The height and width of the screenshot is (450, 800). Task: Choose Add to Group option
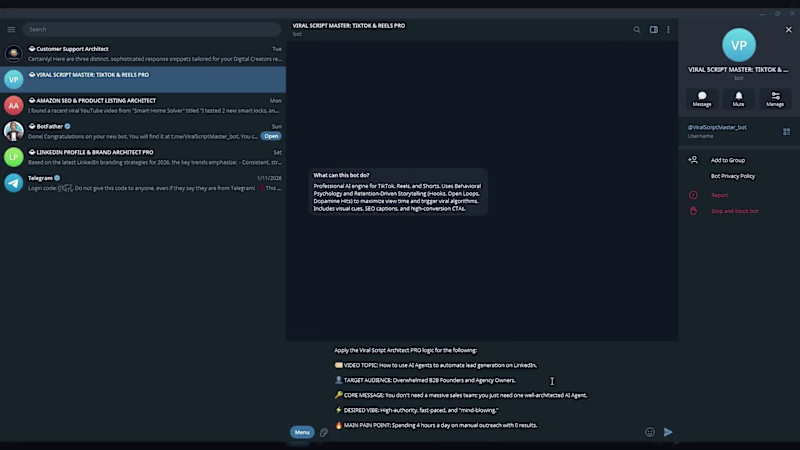click(x=727, y=160)
